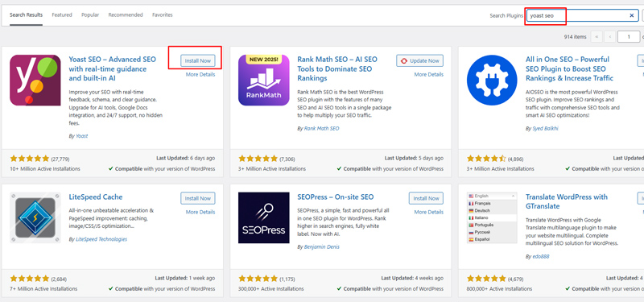The width and height of the screenshot is (644, 302).
Task: Click the Yoast SEO star rating
Action: pos(30,159)
